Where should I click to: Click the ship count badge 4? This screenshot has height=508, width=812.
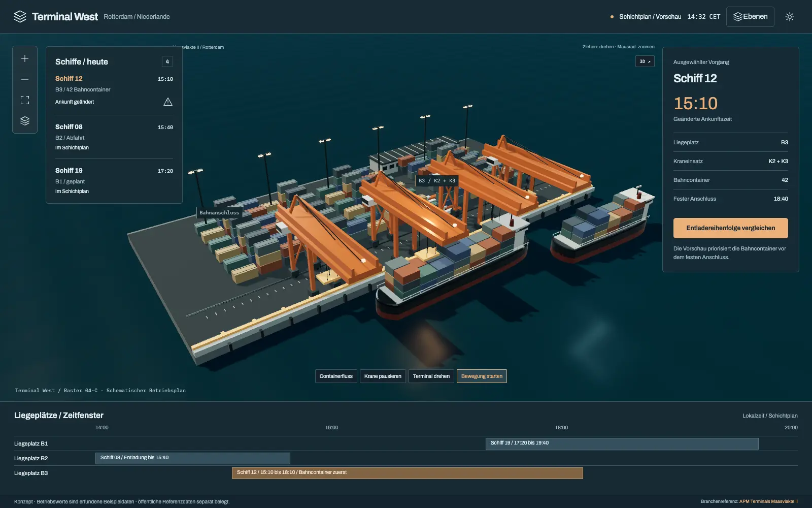pyautogui.click(x=167, y=61)
